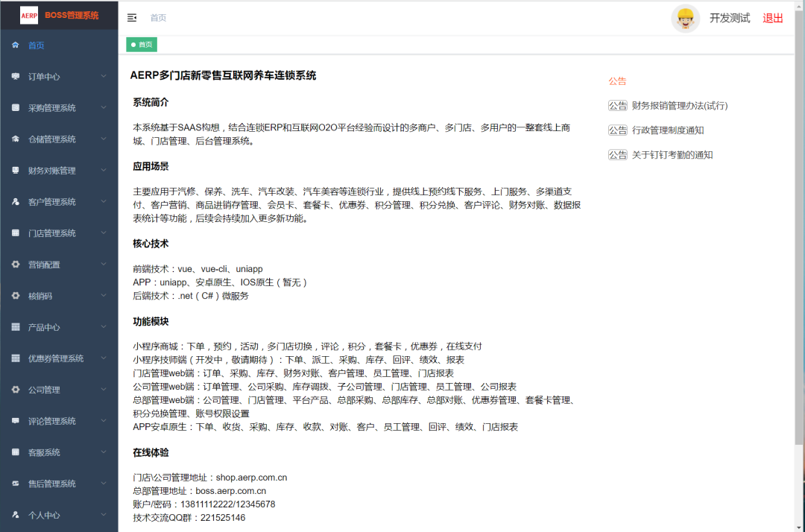Expand the 个人中心 menu chevron

(x=104, y=515)
